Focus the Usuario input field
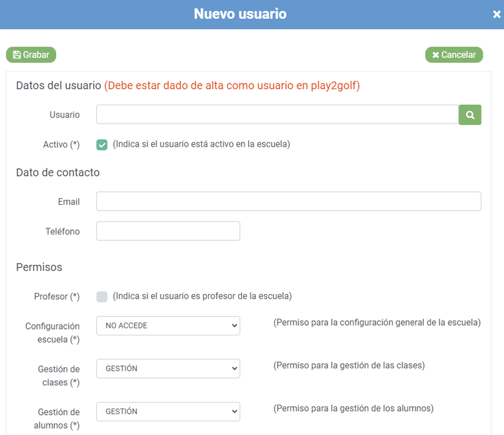The height and width of the screenshot is (435, 504). click(x=277, y=114)
